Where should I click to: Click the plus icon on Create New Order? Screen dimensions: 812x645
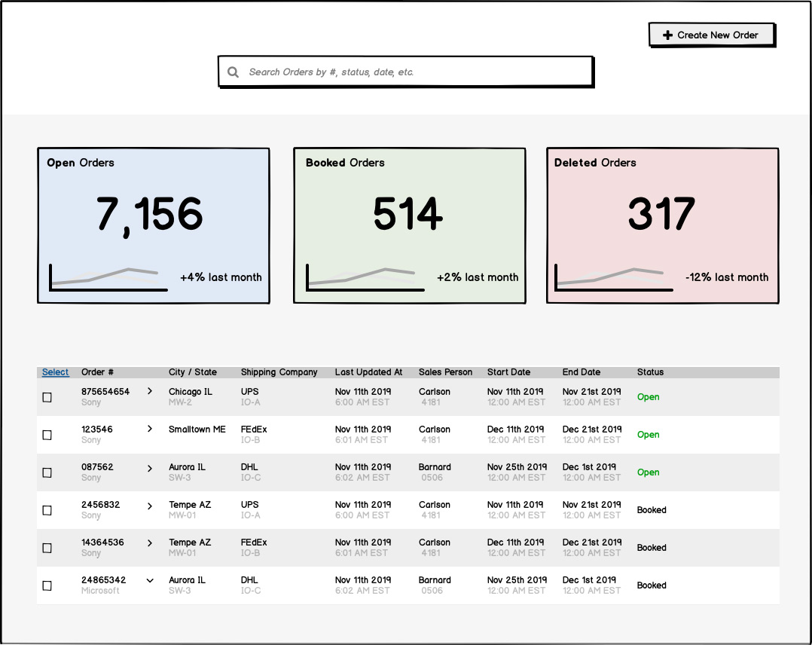667,35
